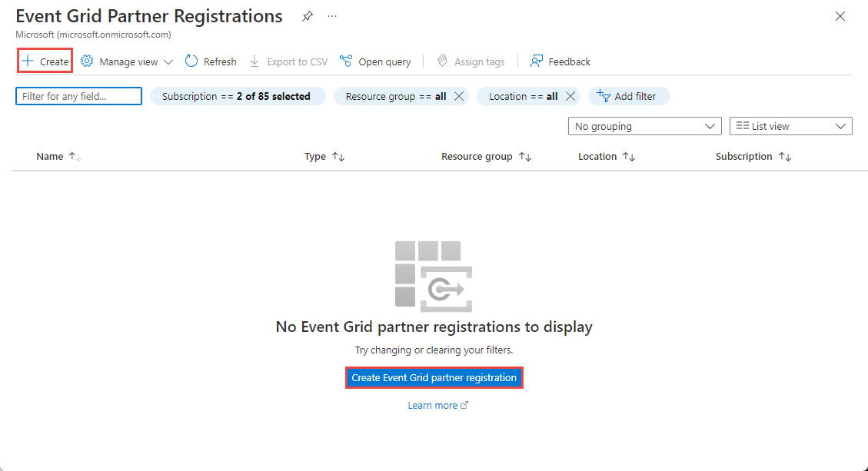Refresh the partner registrations list

[210, 61]
